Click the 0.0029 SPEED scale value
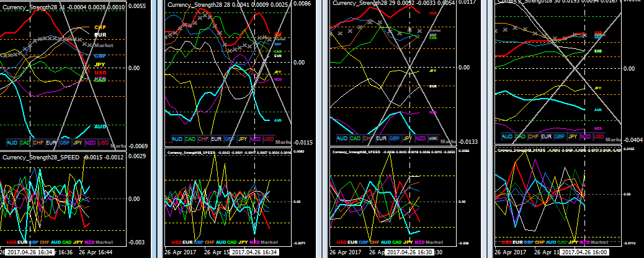The height and width of the screenshot is (258, 644). pos(136,156)
